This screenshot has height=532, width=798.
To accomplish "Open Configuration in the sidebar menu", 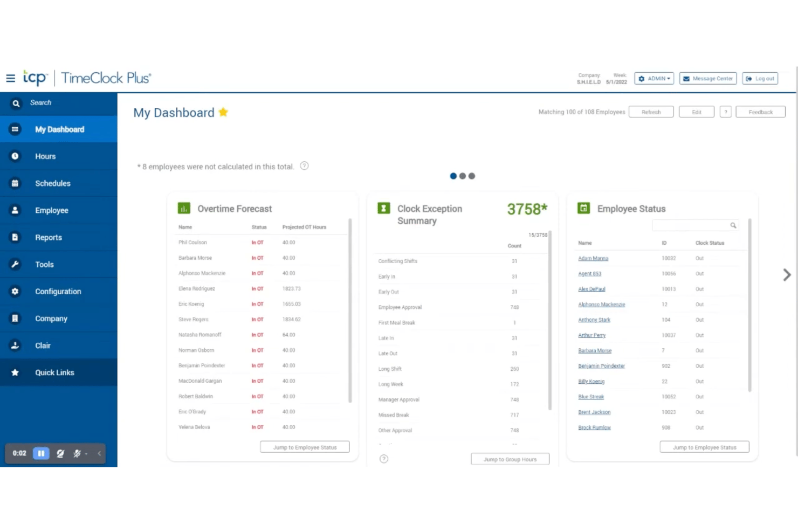I will point(59,291).
